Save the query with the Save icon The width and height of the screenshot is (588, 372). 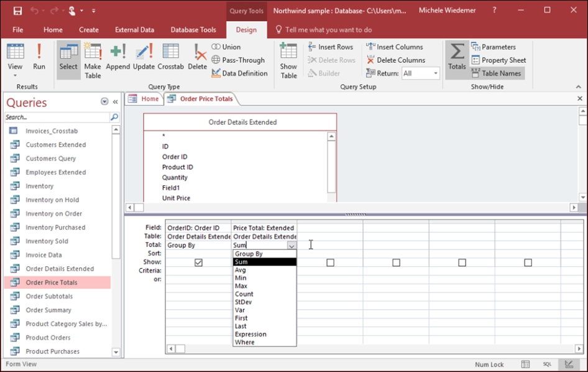tap(17, 11)
